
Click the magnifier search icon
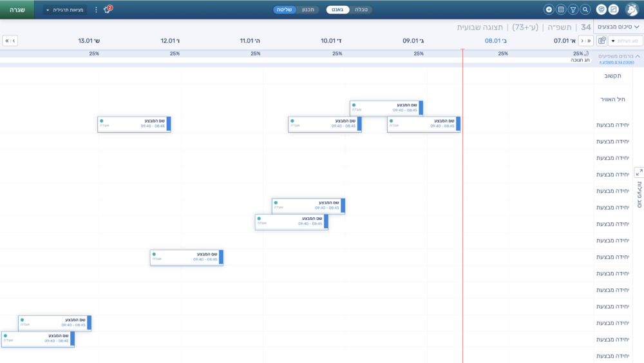(x=585, y=10)
